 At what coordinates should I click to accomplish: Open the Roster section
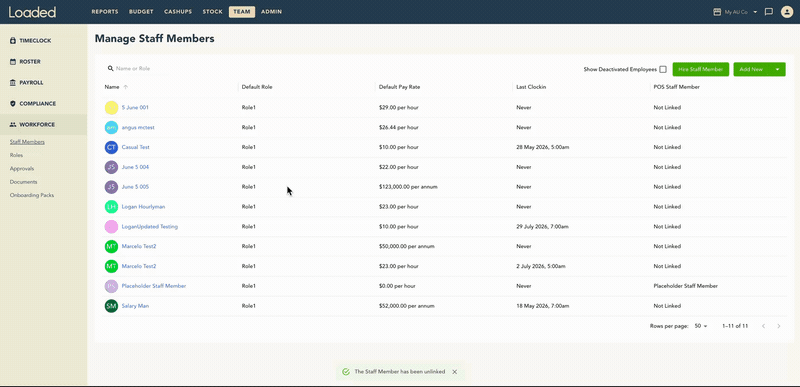pos(25,61)
